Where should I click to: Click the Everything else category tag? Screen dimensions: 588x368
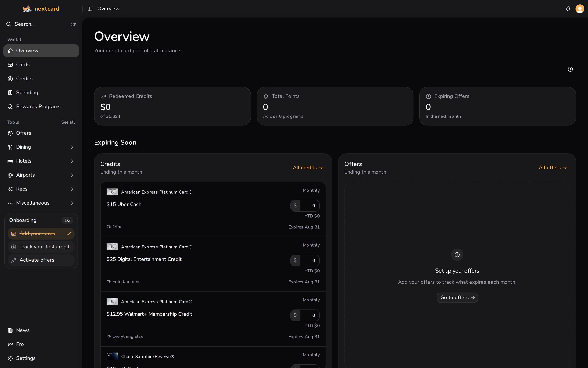click(x=125, y=336)
